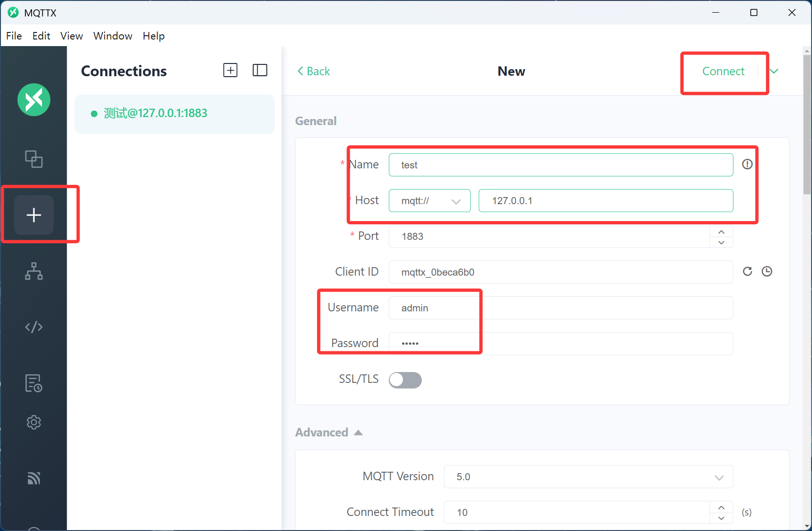Open the Viewer tree-structure sidebar icon
Viewport: 812px width, 531px height.
click(x=34, y=271)
